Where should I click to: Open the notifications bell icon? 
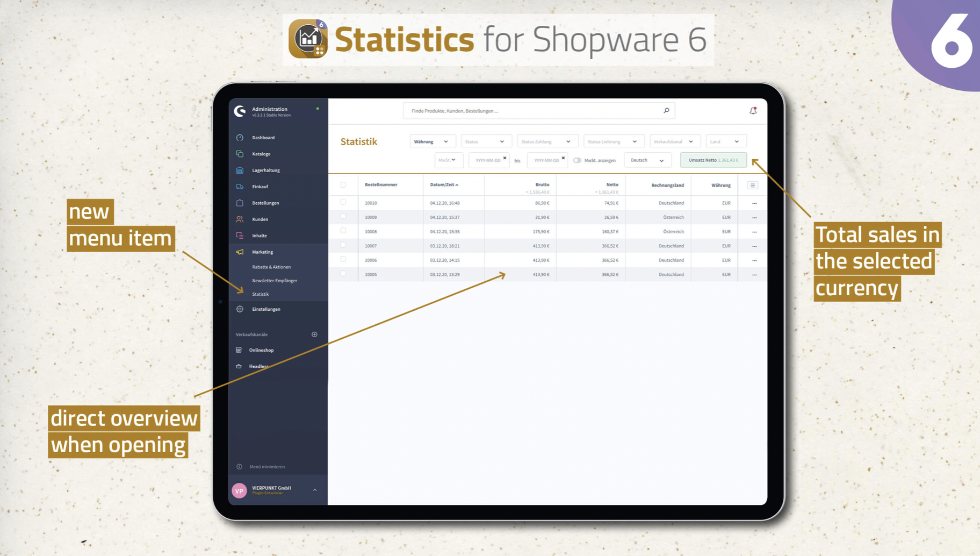753,111
